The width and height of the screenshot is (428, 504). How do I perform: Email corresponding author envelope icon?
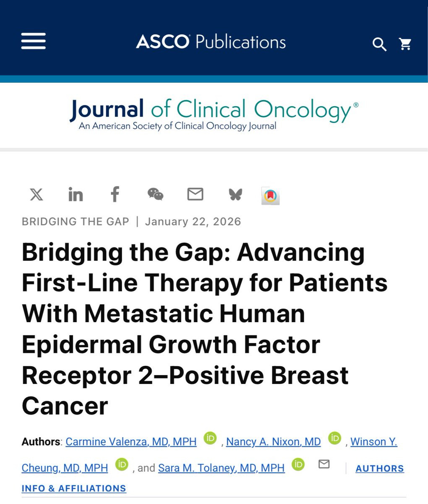point(324,464)
